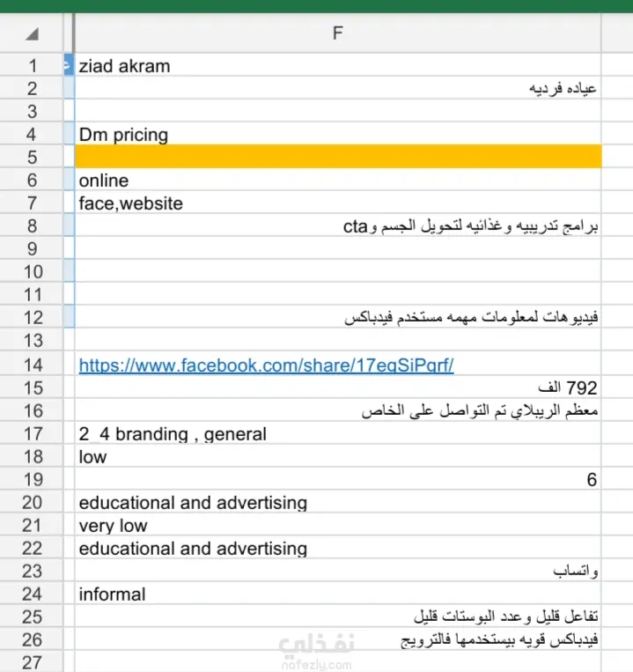Select the orange filled cell in row 5

tap(338, 157)
